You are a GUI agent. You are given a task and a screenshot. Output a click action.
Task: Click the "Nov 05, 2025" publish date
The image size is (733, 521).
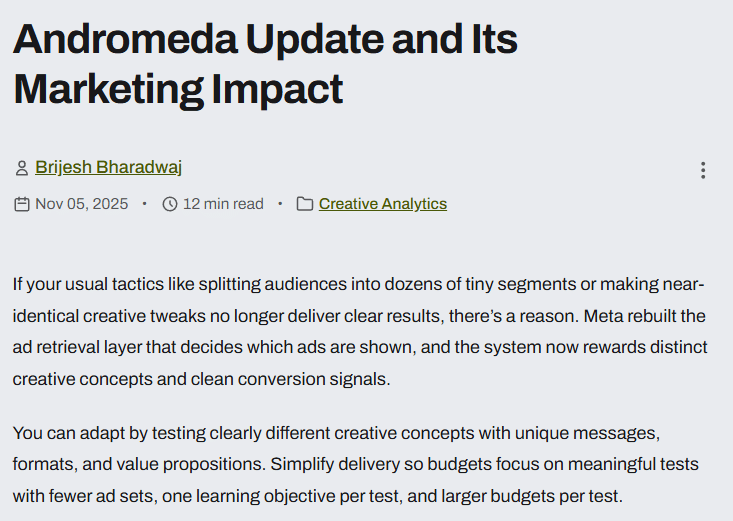pos(81,204)
